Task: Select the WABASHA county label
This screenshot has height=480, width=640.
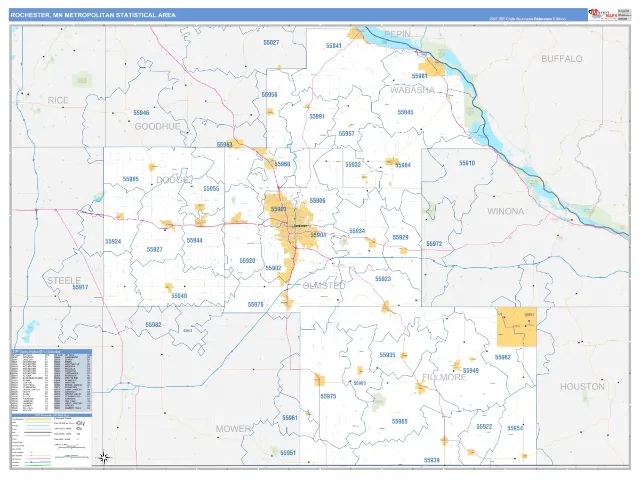Action: (x=413, y=90)
